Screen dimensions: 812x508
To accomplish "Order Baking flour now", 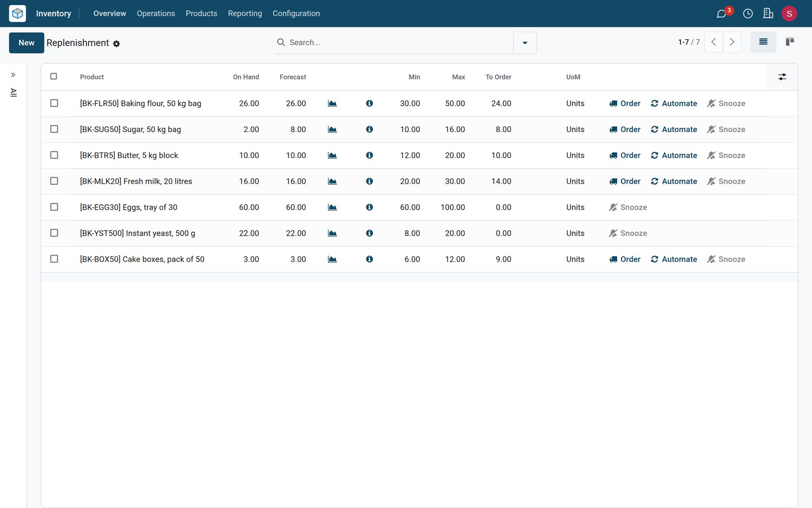I will (625, 104).
